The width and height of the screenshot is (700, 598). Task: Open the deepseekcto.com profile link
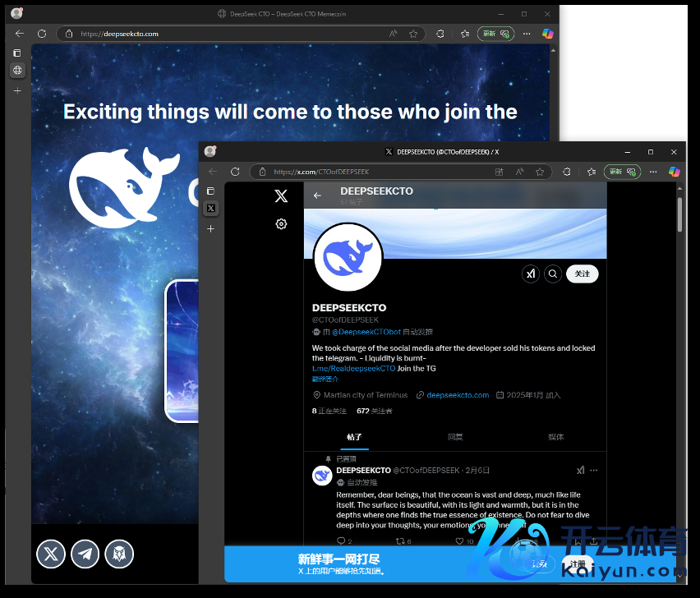pyautogui.click(x=458, y=395)
